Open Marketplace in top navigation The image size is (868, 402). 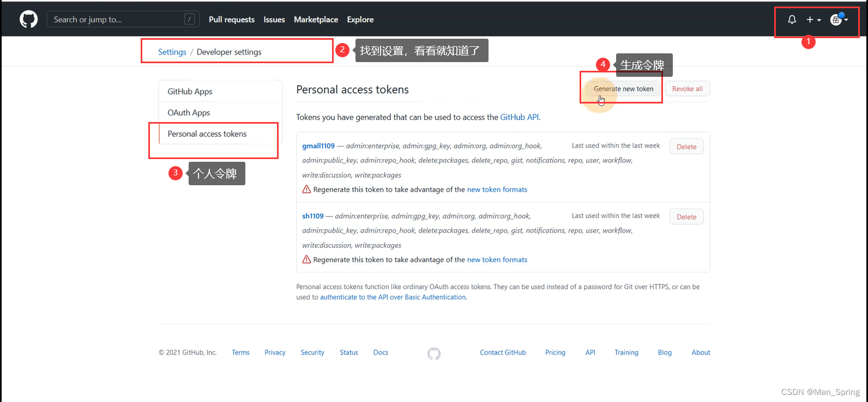(316, 20)
